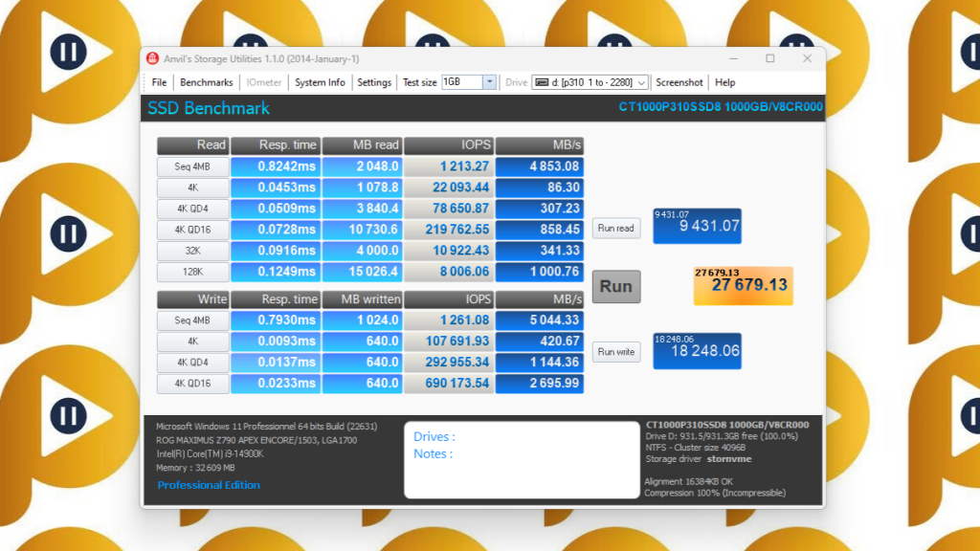This screenshot has height=551, width=980.
Task: Click the write IOPS value 690 173.54
Action: (449, 384)
